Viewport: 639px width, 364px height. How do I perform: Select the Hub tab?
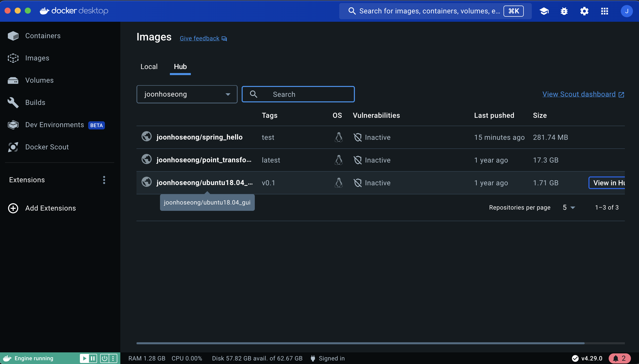180,67
